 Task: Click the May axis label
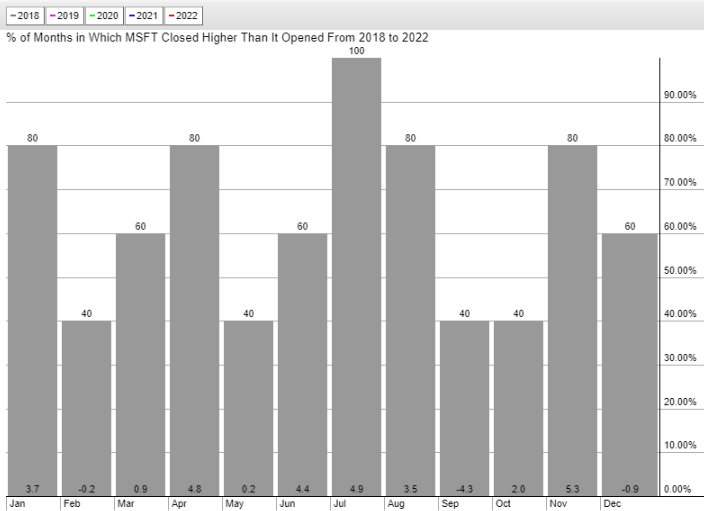click(x=234, y=504)
